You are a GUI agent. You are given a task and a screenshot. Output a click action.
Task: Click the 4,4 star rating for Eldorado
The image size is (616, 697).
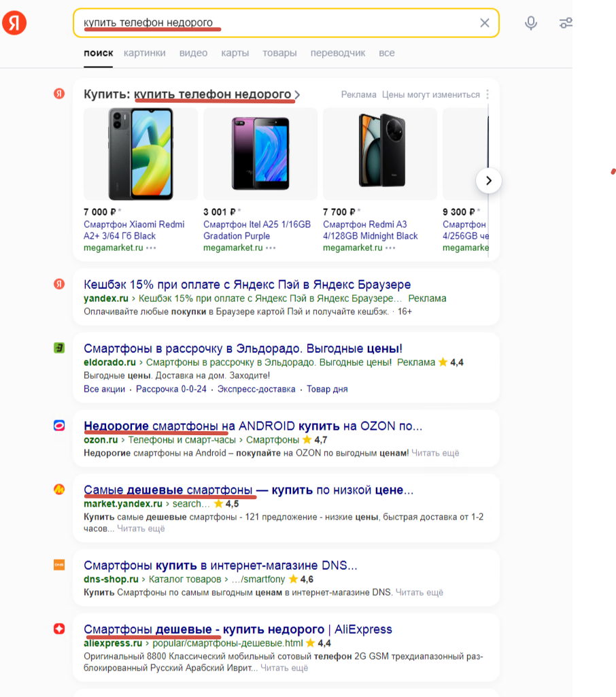click(451, 362)
